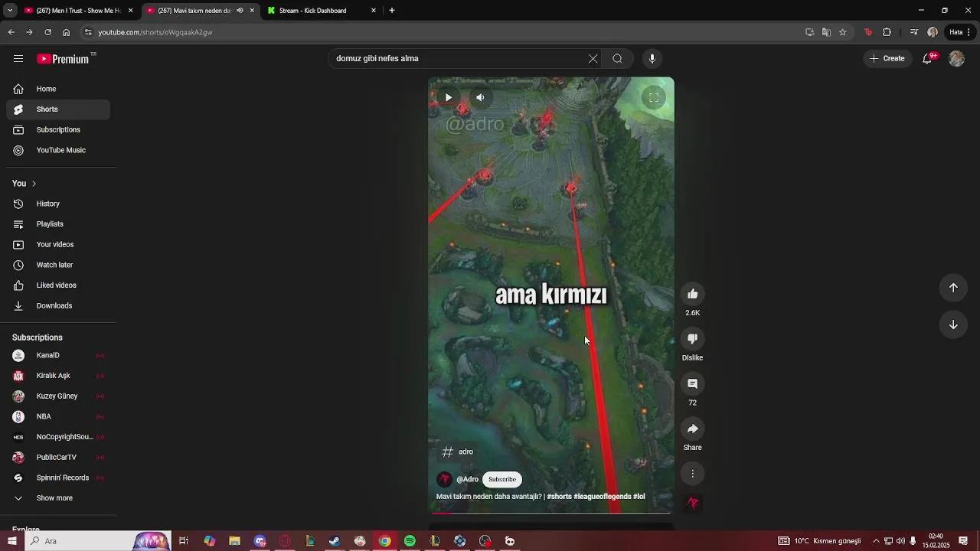Viewport: 980px width, 551px height.
Task: Translate this page icon
Action: coord(826,32)
